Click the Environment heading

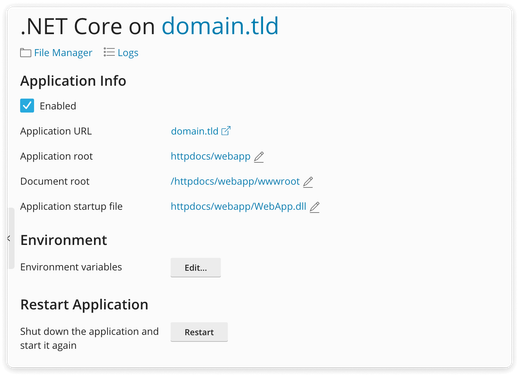tap(63, 240)
